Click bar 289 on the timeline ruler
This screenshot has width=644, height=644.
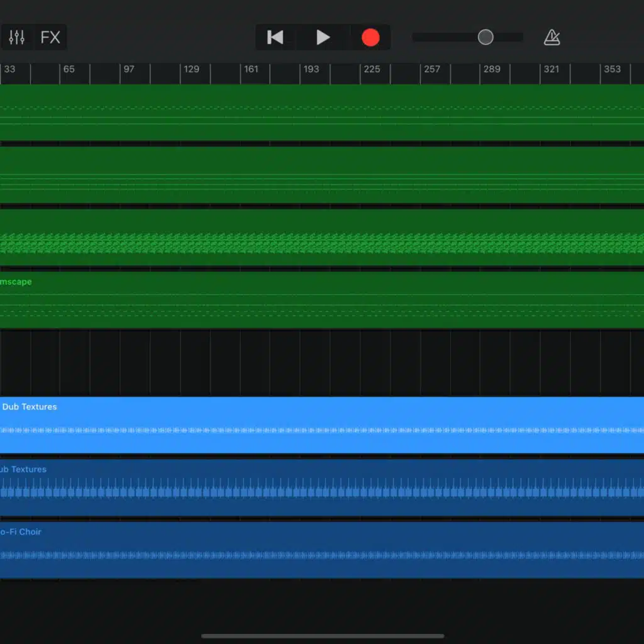pos(492,70)
